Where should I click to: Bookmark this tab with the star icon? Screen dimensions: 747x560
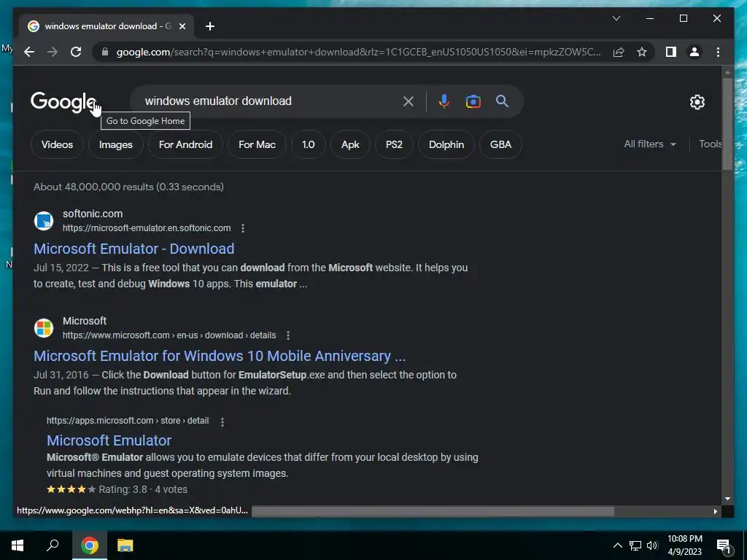click(642, 52)
